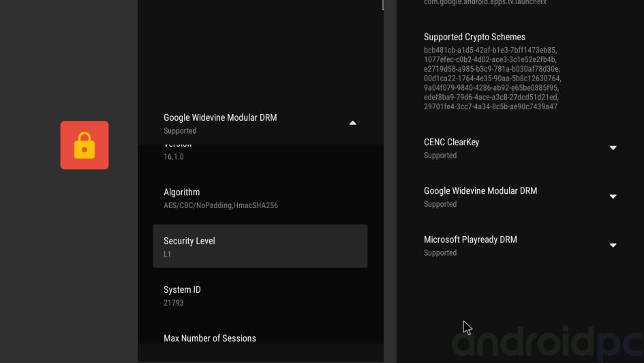The height and width of the screenshot is (363, 644).
Task: Click the red padlock DRM icon
Action: pos(85,145)
